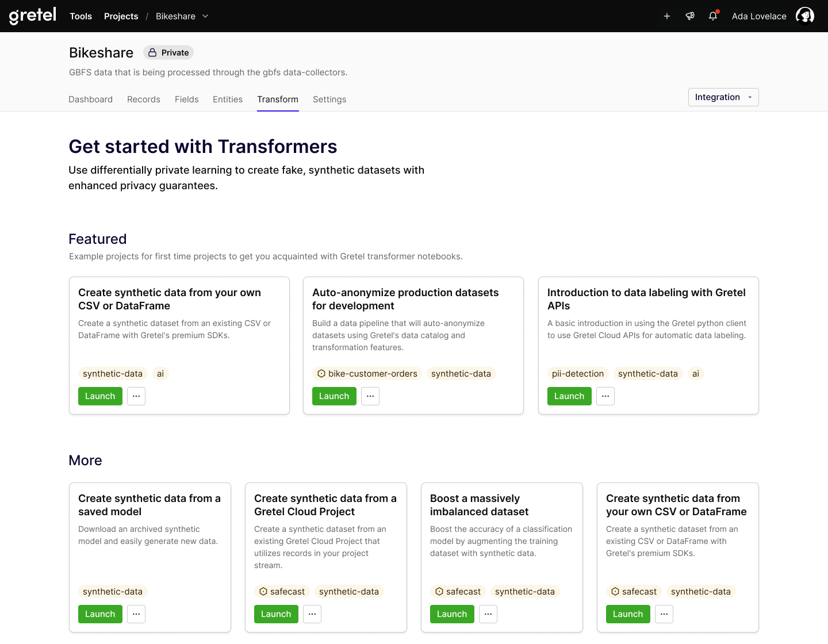
Task: Expand the Integration dropdown
Action: click(723, 97)
